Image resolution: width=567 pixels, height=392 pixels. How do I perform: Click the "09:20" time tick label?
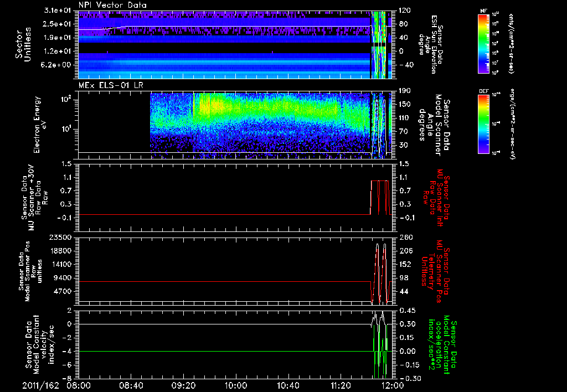pos(184,385)
